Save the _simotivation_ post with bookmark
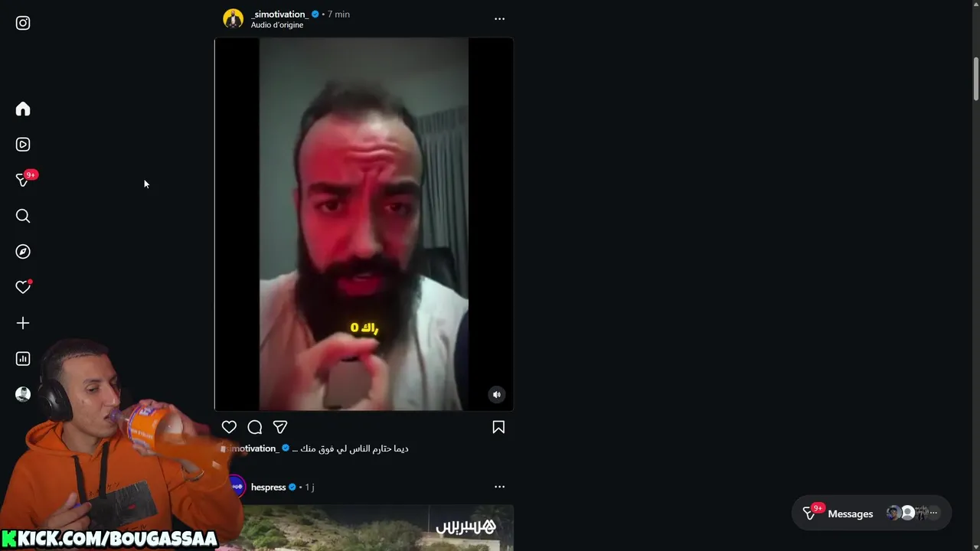Image resolution: width=980 pixels, height=551 pixels. click(498, 427)
